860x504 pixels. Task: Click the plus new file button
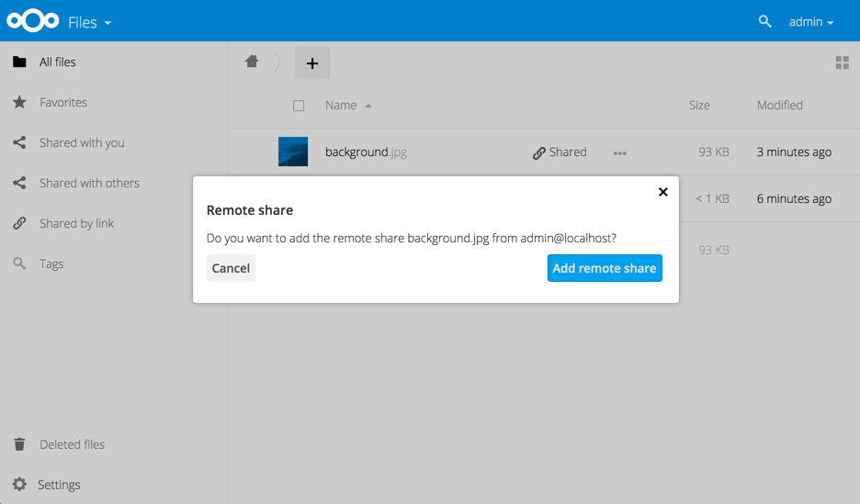coord(312,62)
